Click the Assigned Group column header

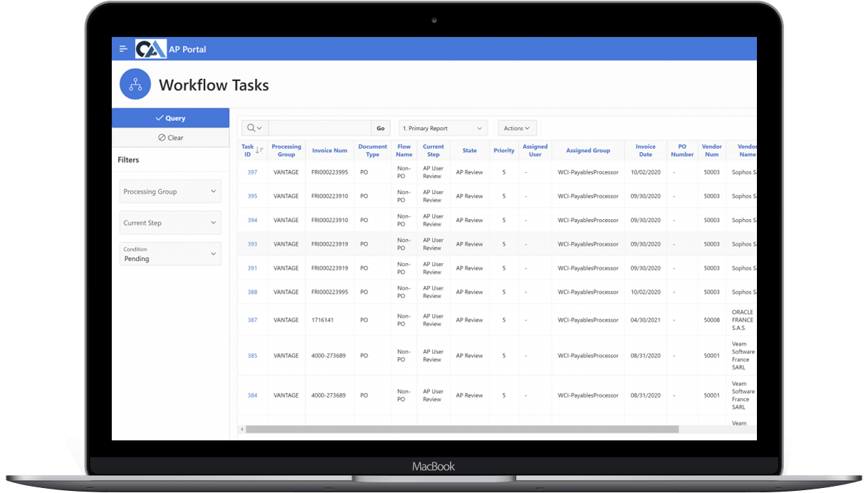(588, 150)
